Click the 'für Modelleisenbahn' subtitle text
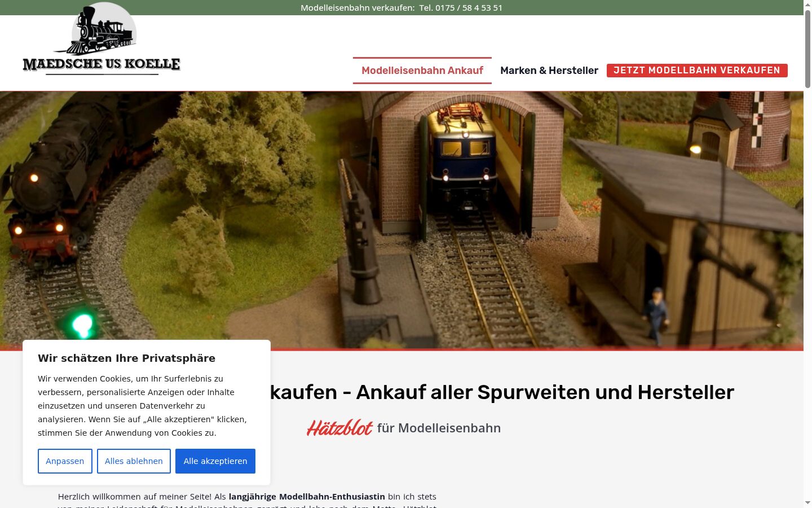Screen dimensions: 812x508 (439, 428)
